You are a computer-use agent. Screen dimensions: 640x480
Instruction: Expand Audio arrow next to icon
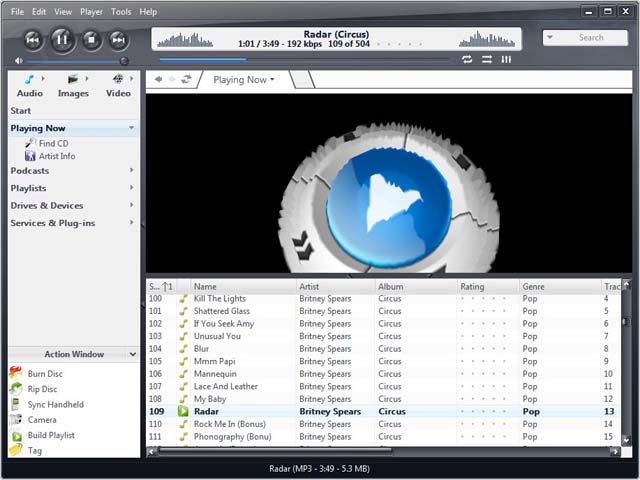pos(43,78)
